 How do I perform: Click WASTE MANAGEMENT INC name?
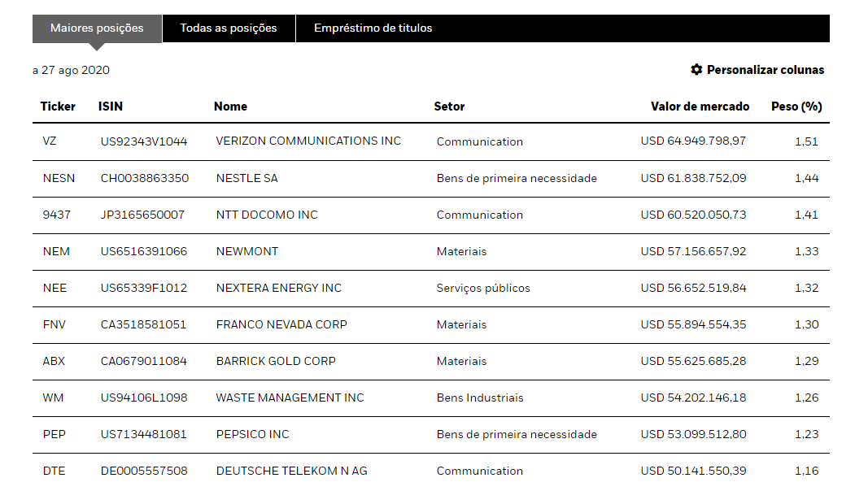290,398
